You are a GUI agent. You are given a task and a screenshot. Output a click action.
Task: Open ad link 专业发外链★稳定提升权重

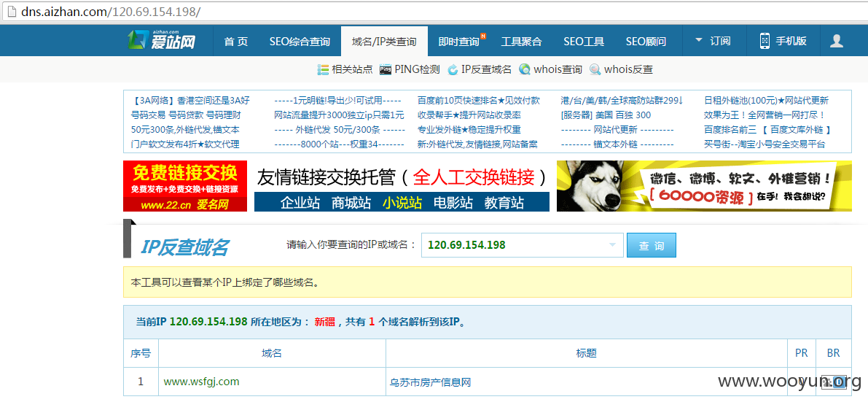click(469, 130)
